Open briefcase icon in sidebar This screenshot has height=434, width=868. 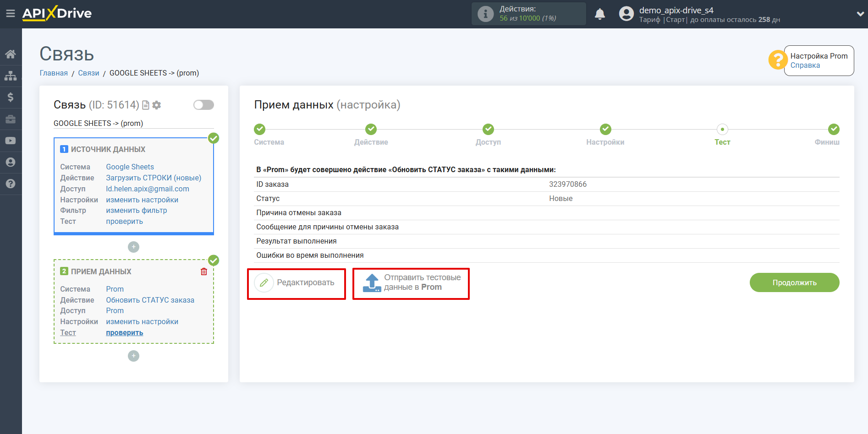[x=11, y=119]
